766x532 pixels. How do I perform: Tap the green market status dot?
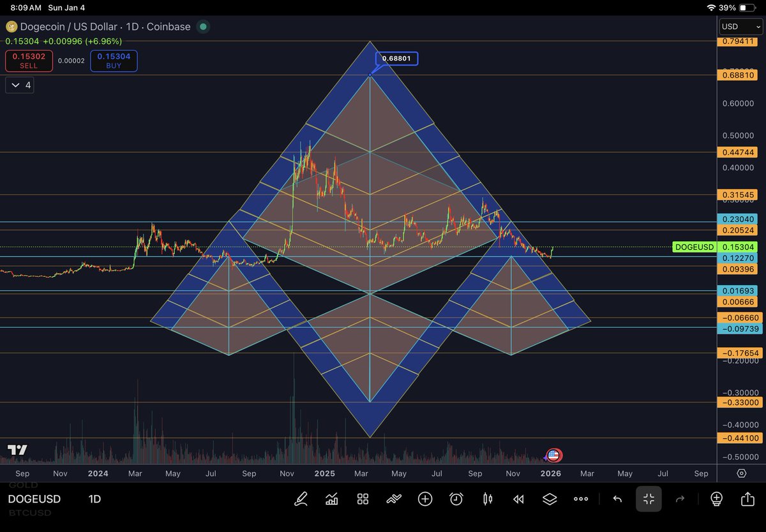202,27
